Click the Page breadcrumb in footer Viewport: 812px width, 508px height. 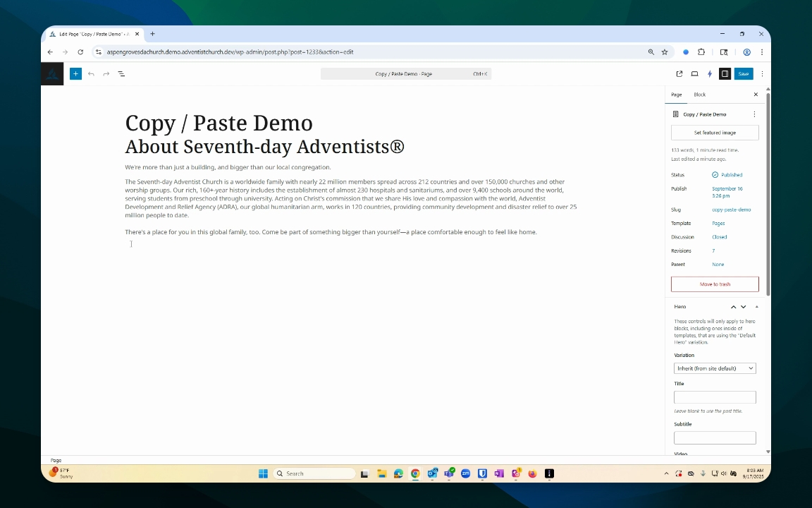click(56, 460)
